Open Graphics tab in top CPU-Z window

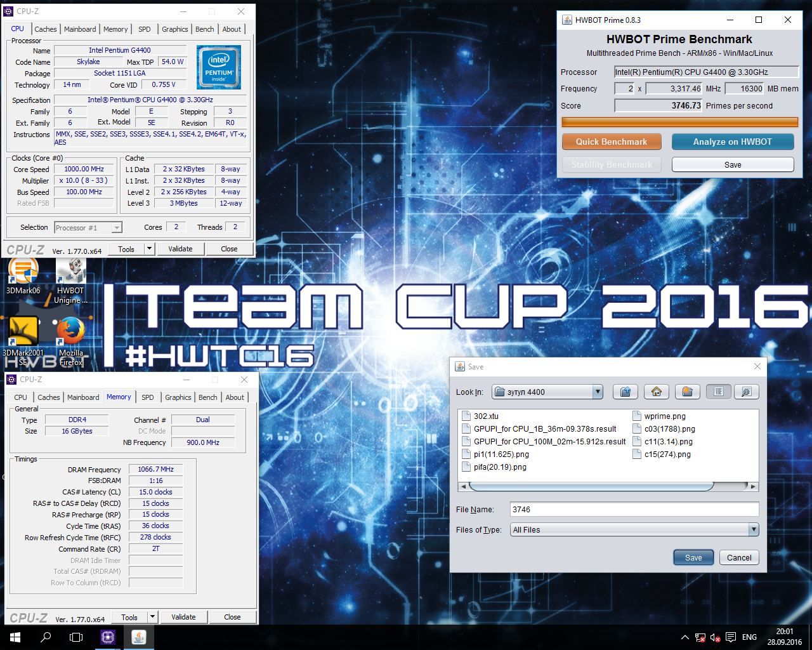tap(175, 29)
